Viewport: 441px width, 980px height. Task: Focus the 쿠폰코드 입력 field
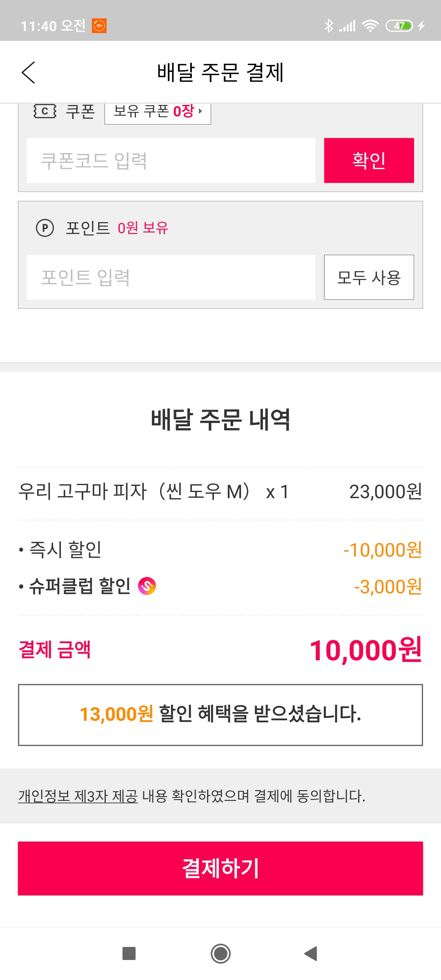[x=171, y=160]
